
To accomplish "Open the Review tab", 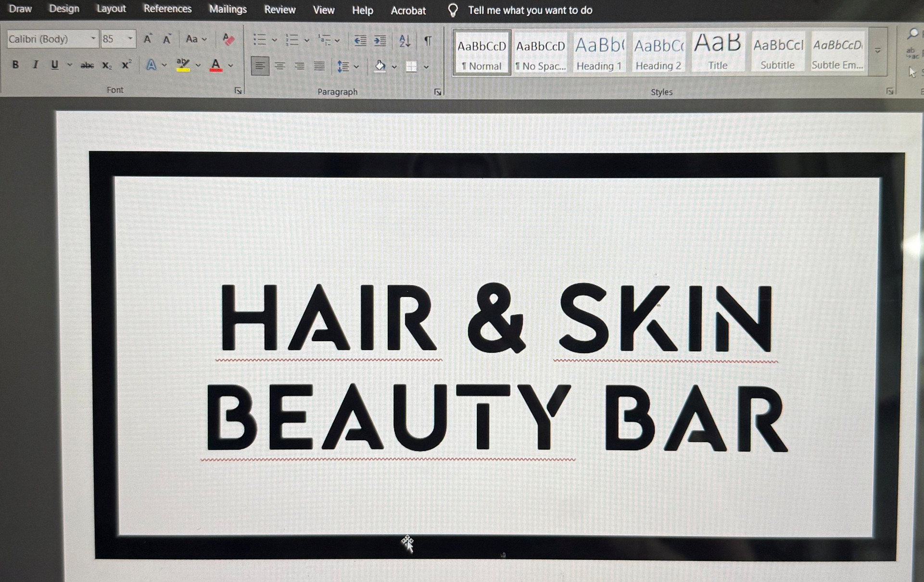I will [279, 10].
